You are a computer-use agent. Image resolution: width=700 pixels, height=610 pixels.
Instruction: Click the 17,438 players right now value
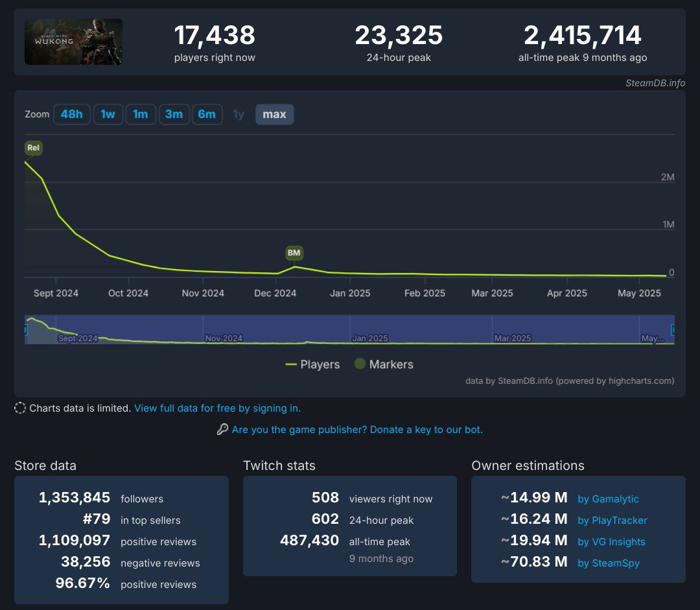[215, 35]
